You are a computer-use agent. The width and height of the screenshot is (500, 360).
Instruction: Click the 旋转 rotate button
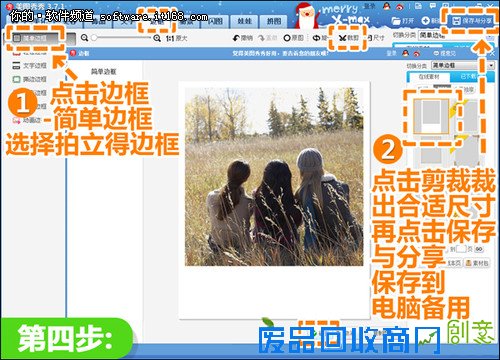pyautogui.click(x=319, y=38)
